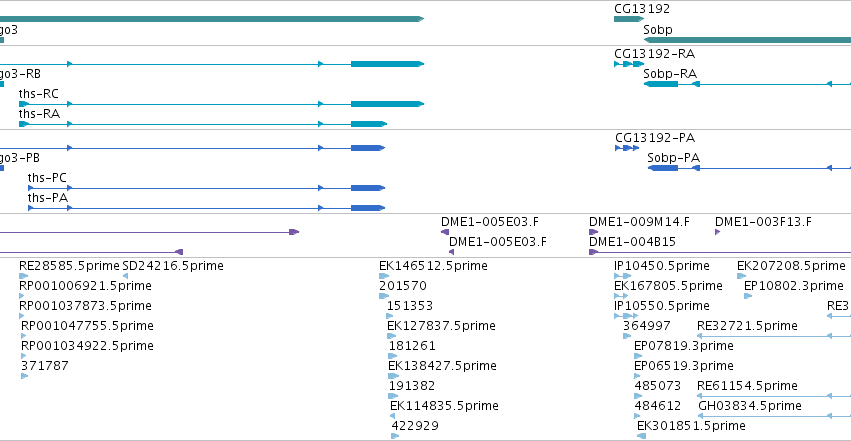Select the Sobp-RA thick exon block

point(661,84)
